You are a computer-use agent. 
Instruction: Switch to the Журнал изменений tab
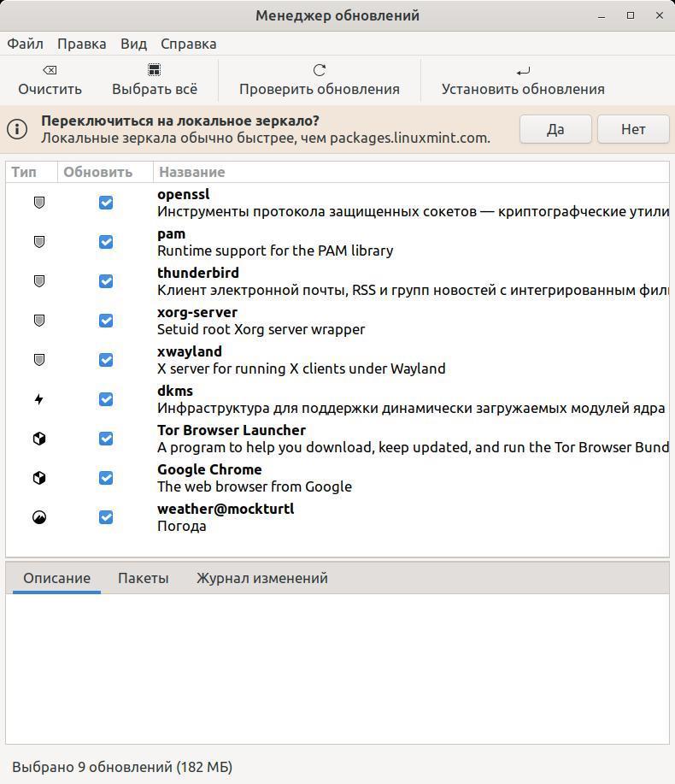coord(261,578)
